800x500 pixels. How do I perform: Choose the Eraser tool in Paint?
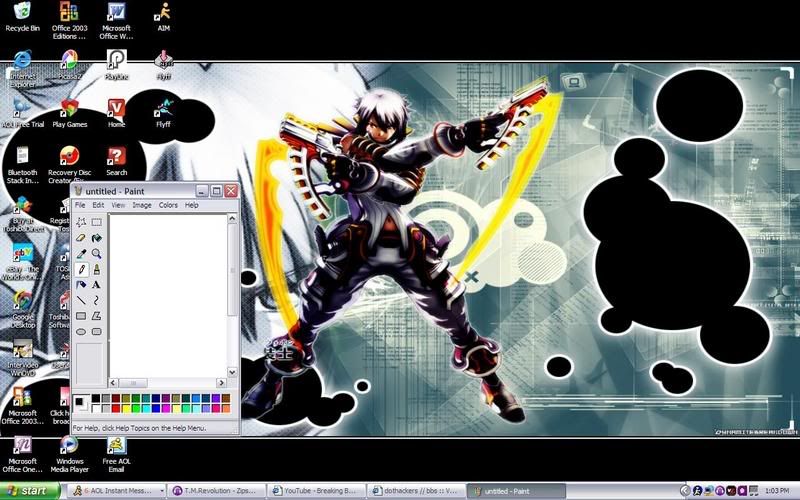81,238
